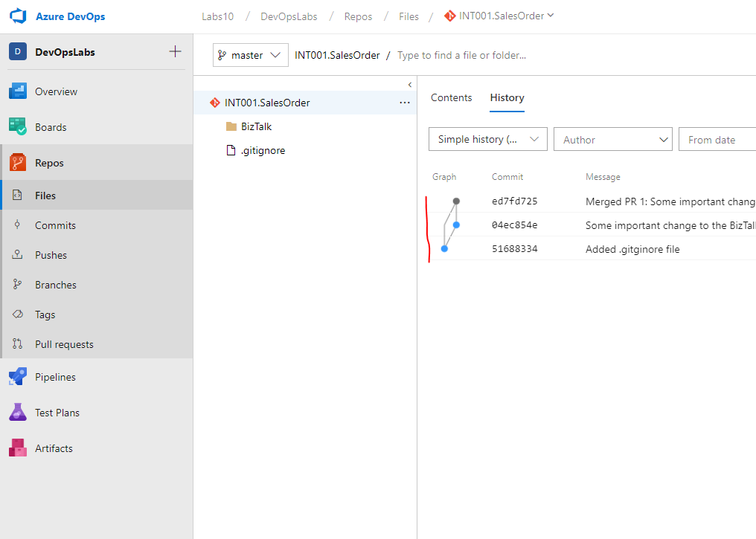Click the Pushes icon in sidebar
This screenshot has width=756, height=539.
pos(17,255)
